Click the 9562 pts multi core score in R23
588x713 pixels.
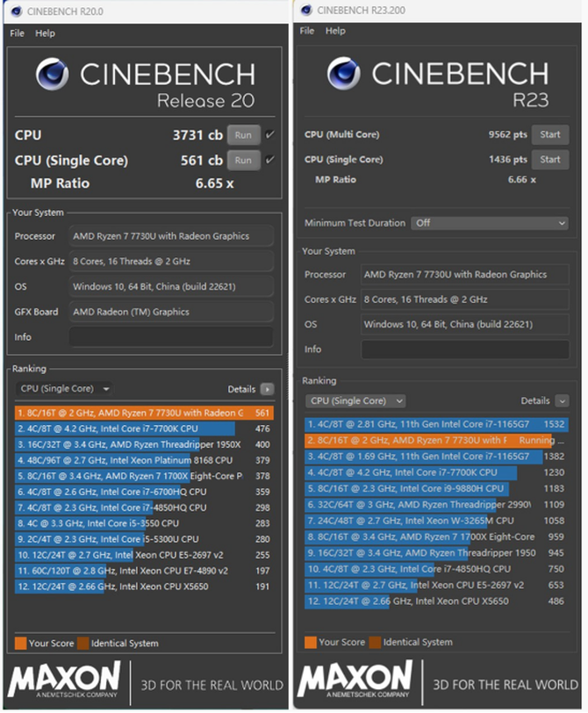coord(507,134)
